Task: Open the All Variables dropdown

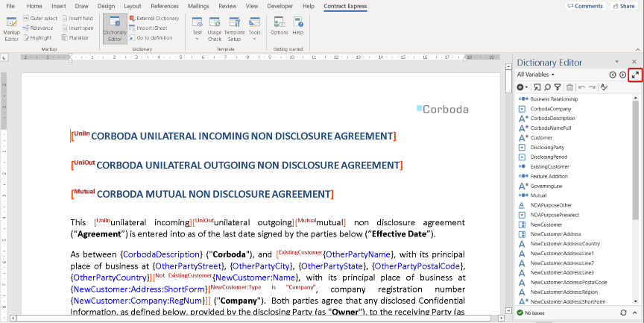Action: (x=535, y=75)
